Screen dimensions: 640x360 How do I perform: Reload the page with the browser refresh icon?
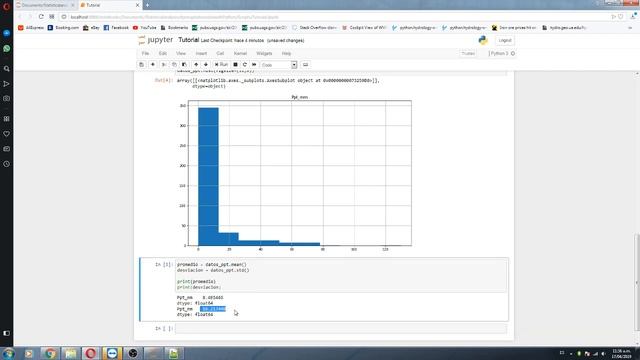(x=41, y=17)
